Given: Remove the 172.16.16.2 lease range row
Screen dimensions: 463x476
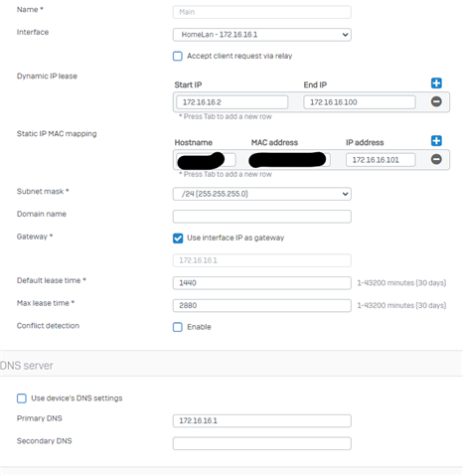Looking at the screenshot, I should pos(436,101).
